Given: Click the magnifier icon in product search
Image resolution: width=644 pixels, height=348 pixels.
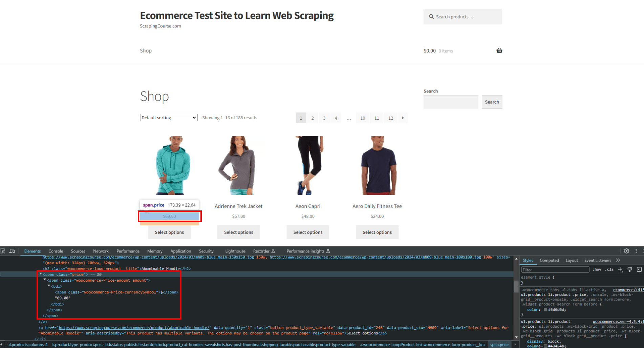Looking at the screenshot, I should [x=431, y=17].
